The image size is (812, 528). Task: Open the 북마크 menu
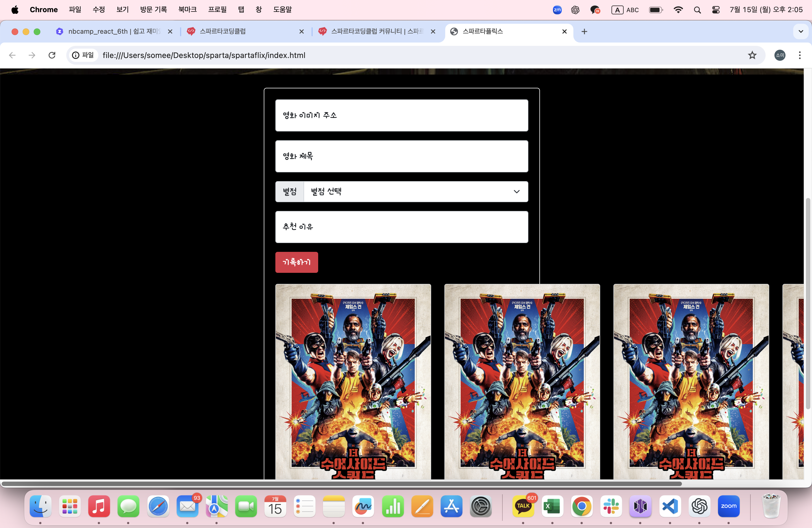pos(188,10)
